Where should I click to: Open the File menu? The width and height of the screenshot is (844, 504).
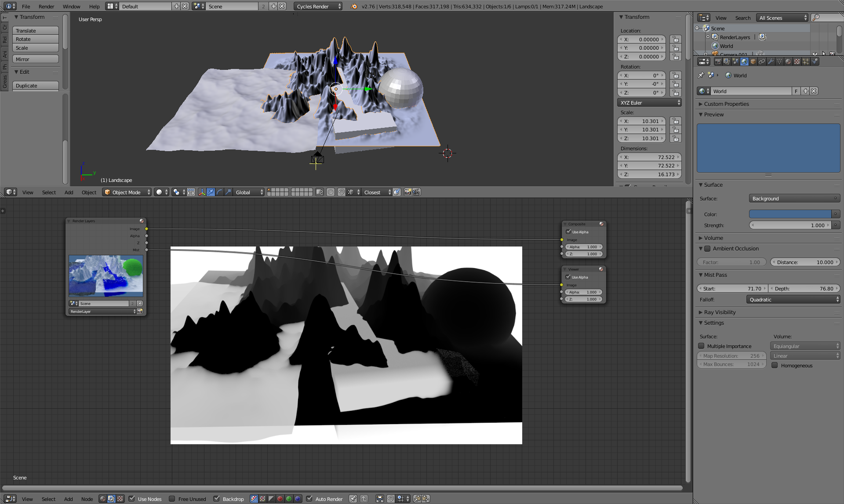point(26,6)
